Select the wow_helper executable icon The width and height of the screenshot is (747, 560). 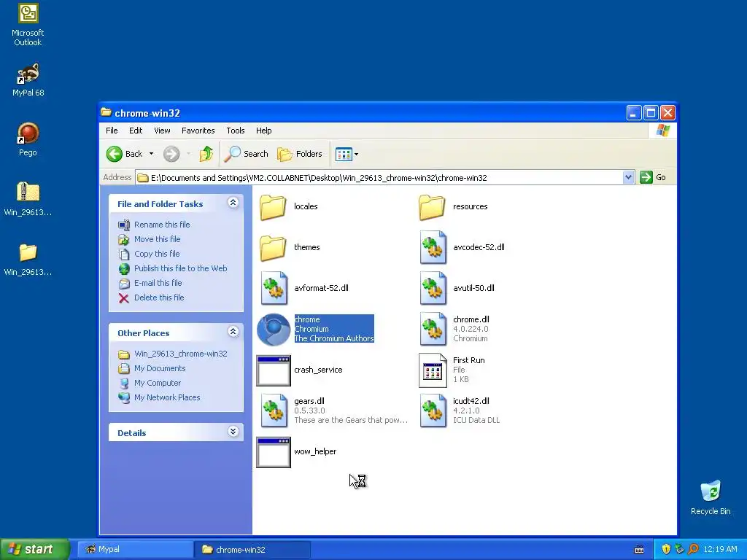pyautogui.click(x=274, y=452)
